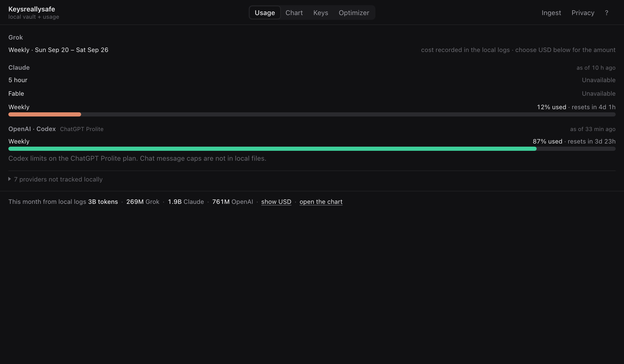Click the show USD link
Viewport: 624px width, 364px height.
(x=276, y=202)
